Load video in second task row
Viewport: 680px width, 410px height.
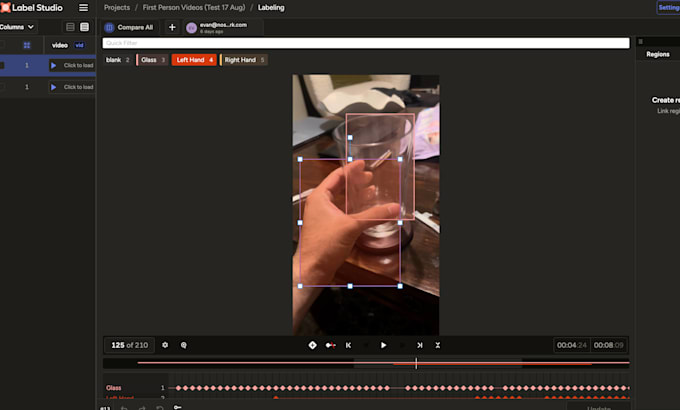point(72,87)
